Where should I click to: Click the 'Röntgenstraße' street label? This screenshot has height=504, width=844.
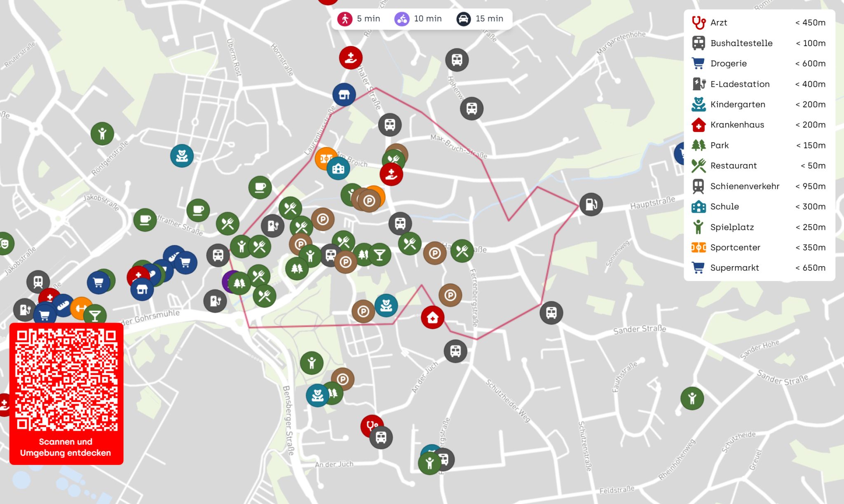(110, 158)
